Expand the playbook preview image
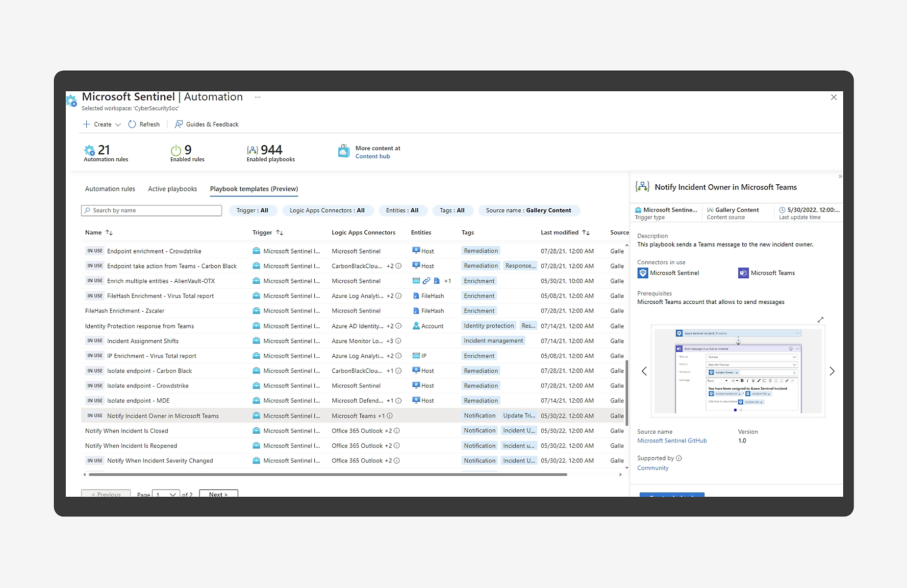This screenshot has height=588, width=907. [820, 319]
